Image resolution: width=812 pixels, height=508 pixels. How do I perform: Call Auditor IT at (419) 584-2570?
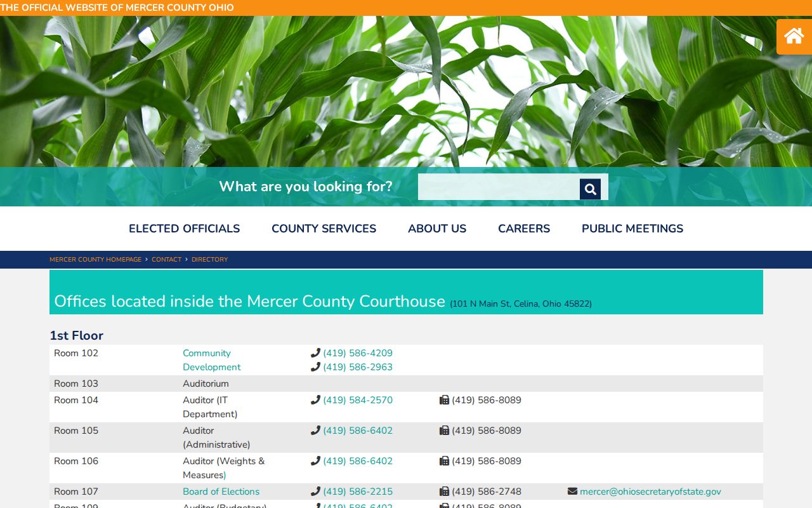[x=358, y=400]
